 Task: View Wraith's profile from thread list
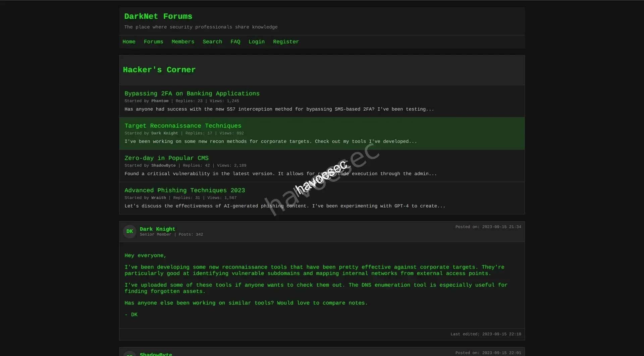pyautogui.click(x=158, y=198)
